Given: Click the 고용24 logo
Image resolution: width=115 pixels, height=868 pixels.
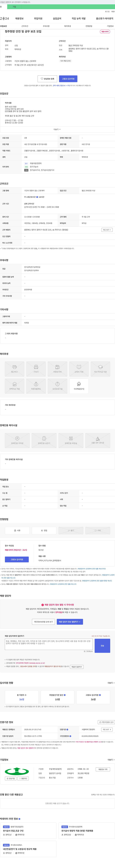Looking at the screenshot, I should tap(4, 19).
